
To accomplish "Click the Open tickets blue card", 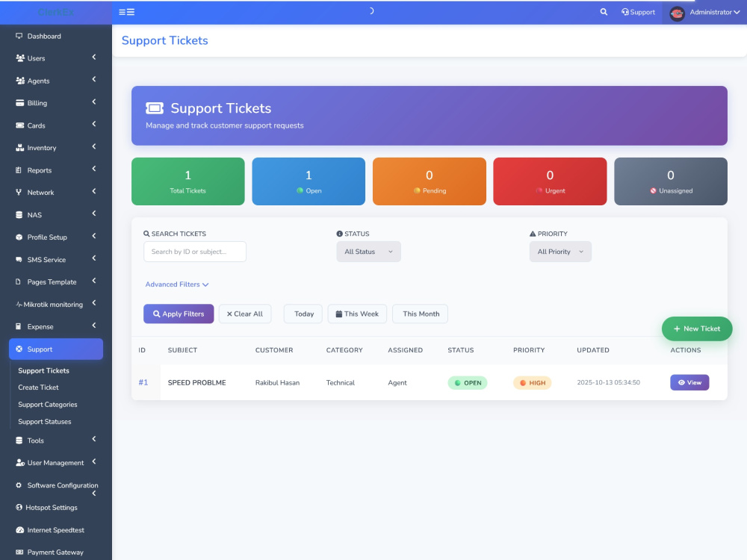I will (309, 181).
